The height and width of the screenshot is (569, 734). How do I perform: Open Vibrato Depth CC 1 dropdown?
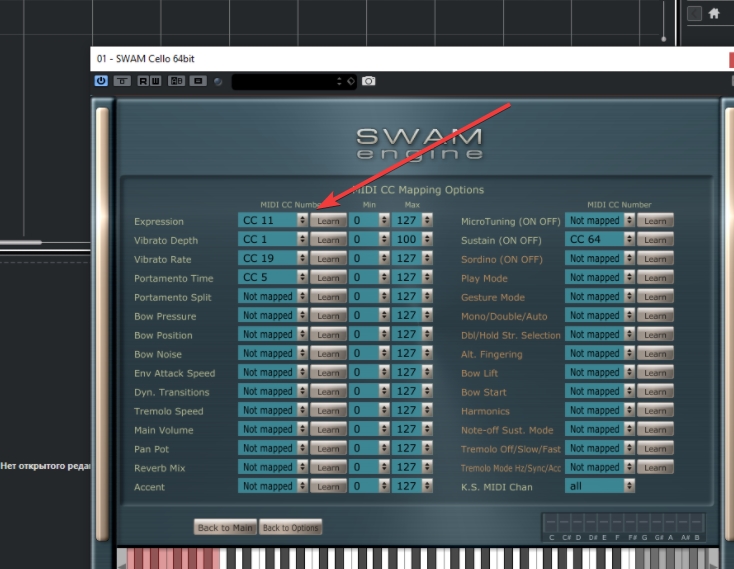(x=273, y=239)
